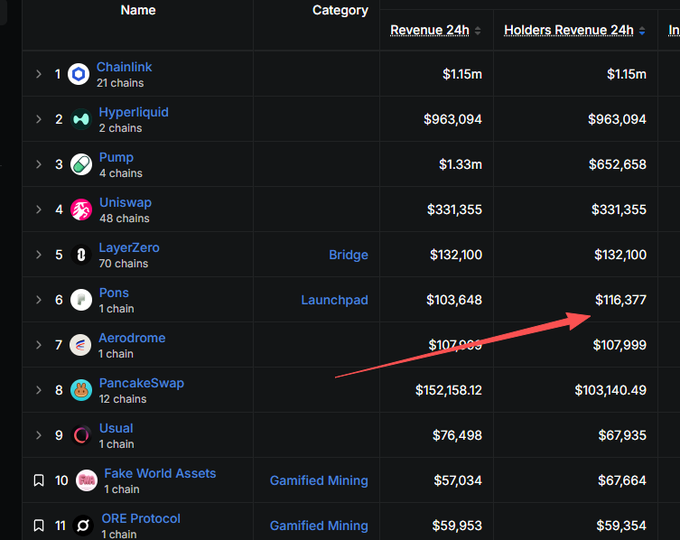Open the Pump protocol link

(x=116, y=157)
